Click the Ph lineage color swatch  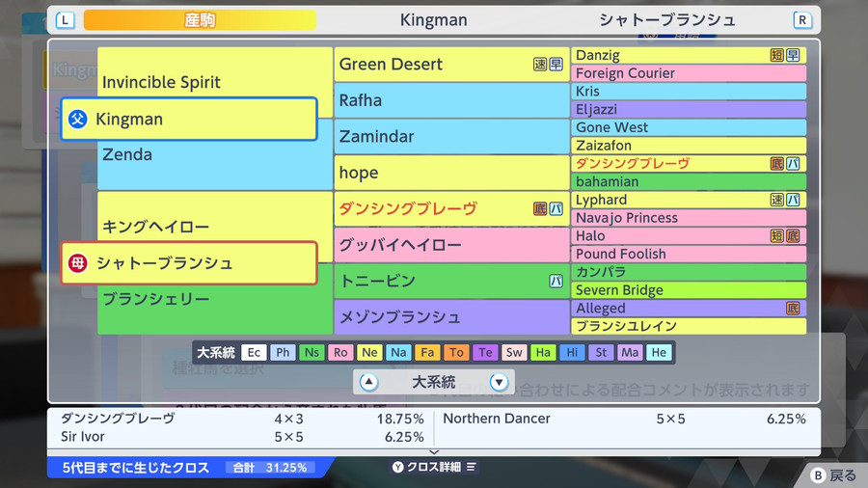click(x=283, y=352)
